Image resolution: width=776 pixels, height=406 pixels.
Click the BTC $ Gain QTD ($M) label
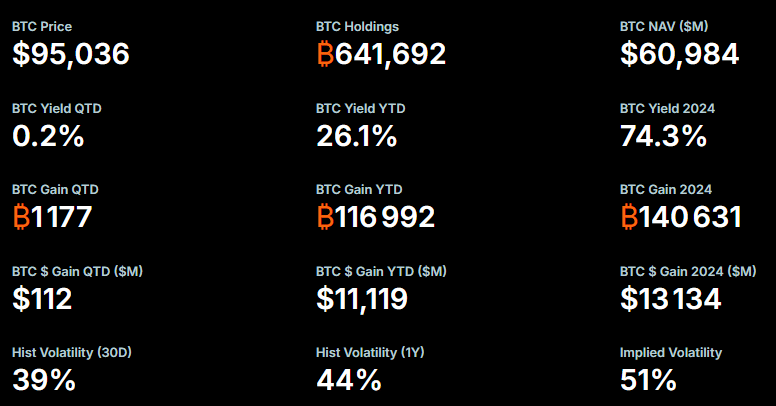[77, 271]
